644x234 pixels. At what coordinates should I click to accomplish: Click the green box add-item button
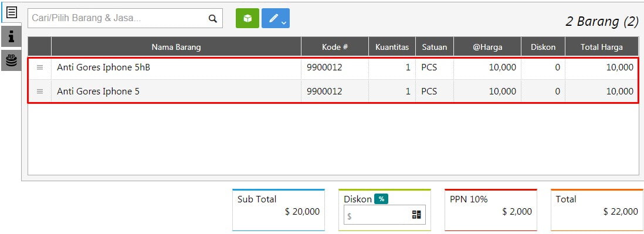(248, 19)
